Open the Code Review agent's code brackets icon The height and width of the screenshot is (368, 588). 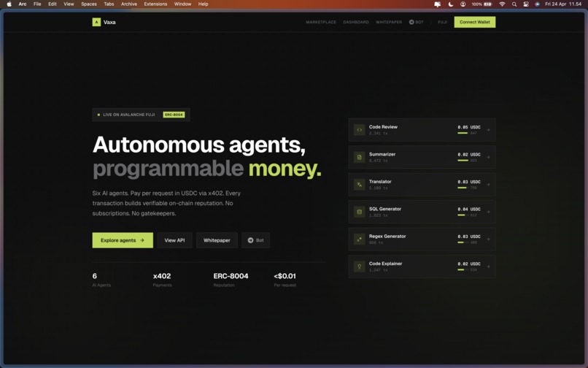[x=359, y=130]
